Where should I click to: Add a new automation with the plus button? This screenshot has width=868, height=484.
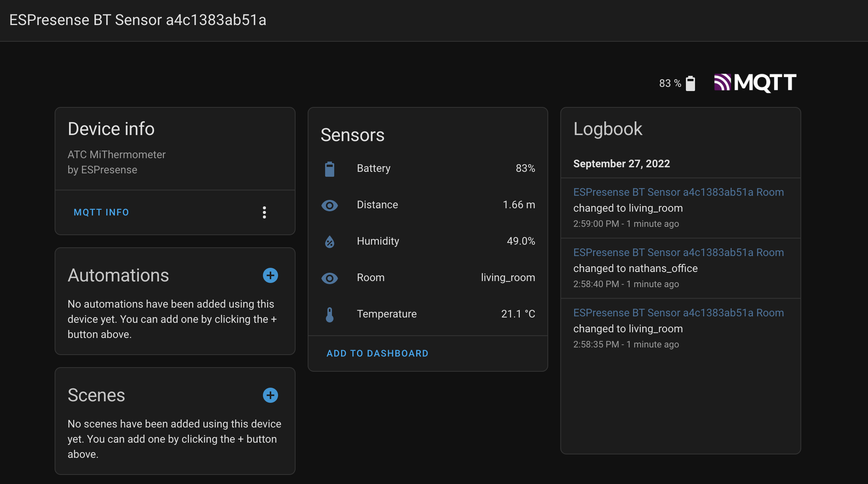point(270,275)
